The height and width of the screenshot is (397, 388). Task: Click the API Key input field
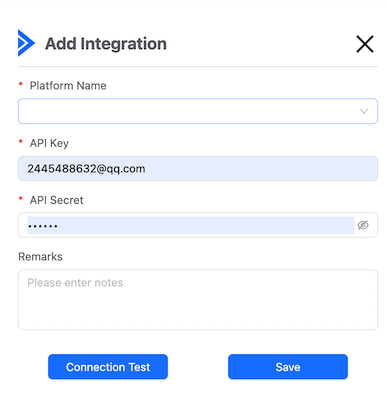point(198,169)
